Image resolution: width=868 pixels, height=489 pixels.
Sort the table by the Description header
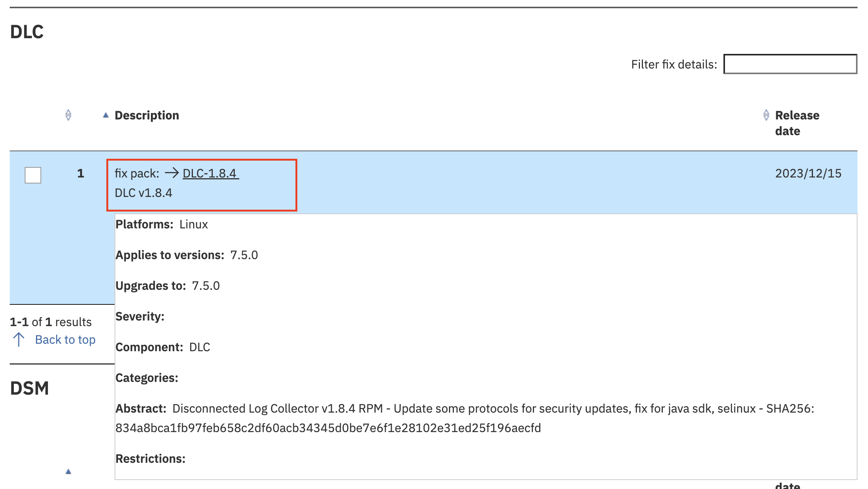pos(147,115)
